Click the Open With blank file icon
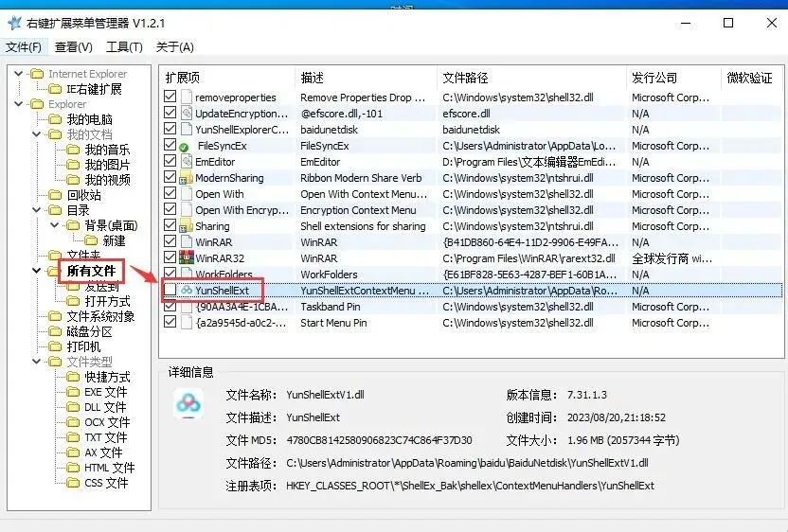This screenshot has width=788, height=532. point(187,193)
